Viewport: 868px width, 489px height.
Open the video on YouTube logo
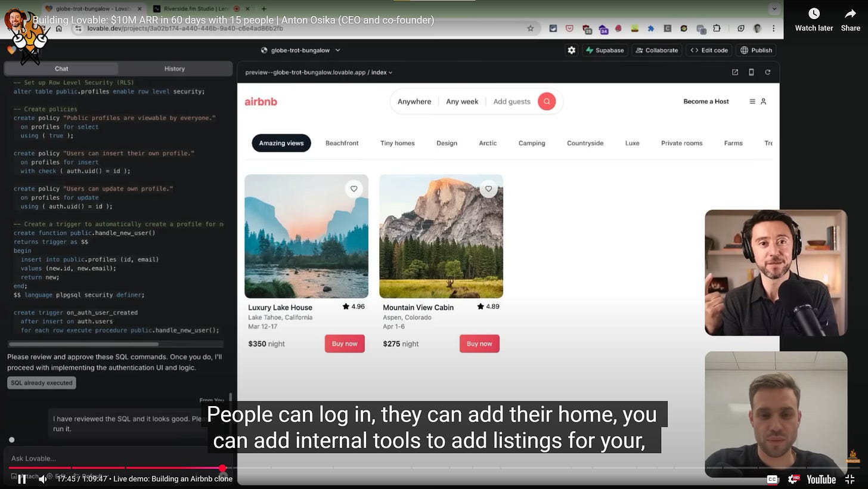coord(821,479)
